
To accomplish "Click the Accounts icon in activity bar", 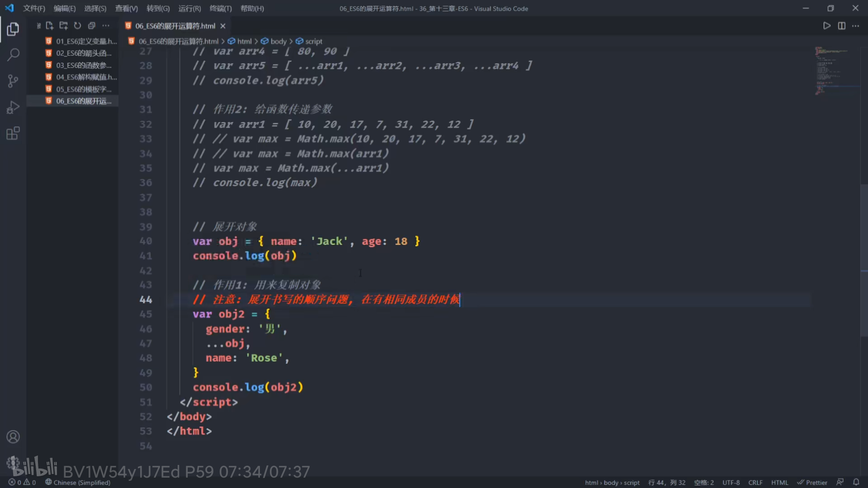I will pos(13,437).
